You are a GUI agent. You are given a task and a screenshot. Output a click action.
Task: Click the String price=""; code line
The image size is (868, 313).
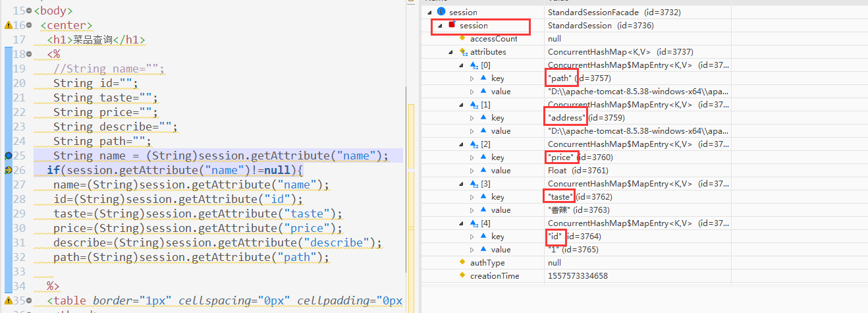[x=105, y=112]
